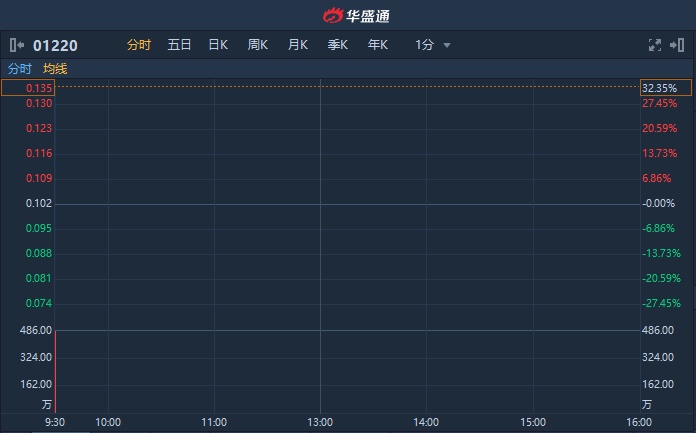Select the 月K monthly chart
Screen dimensions: 696x433
298,45
